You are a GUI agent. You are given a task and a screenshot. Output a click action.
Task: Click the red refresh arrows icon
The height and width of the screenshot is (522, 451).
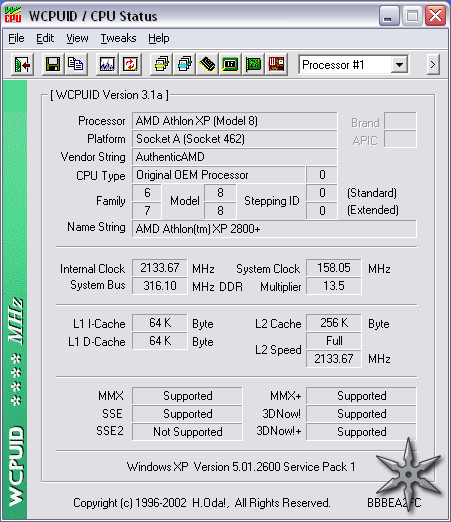pyautogui.click(x=130, y=64)
